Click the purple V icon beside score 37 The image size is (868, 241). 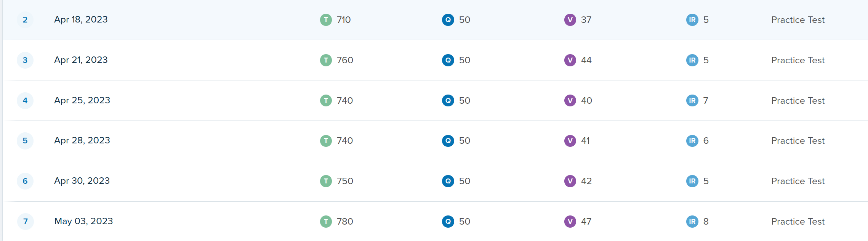point(570,20)
